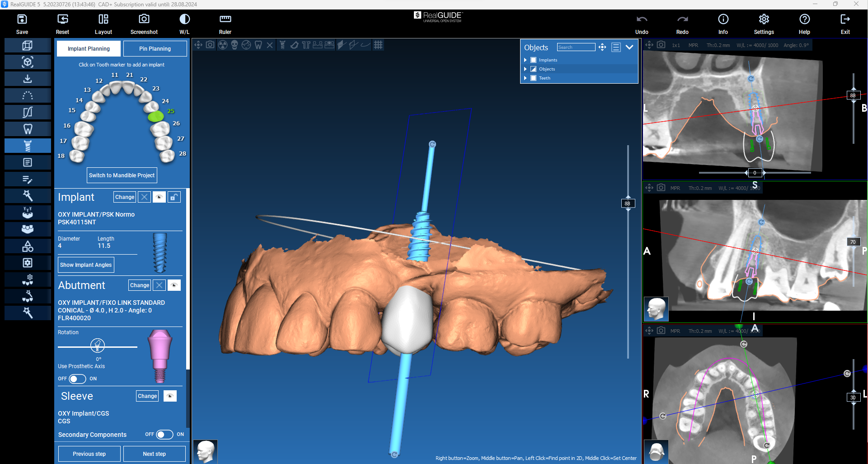This screenshot has width=868, height=464.
Task: Focus the Objects Search field
Action: tap(576, 47)
